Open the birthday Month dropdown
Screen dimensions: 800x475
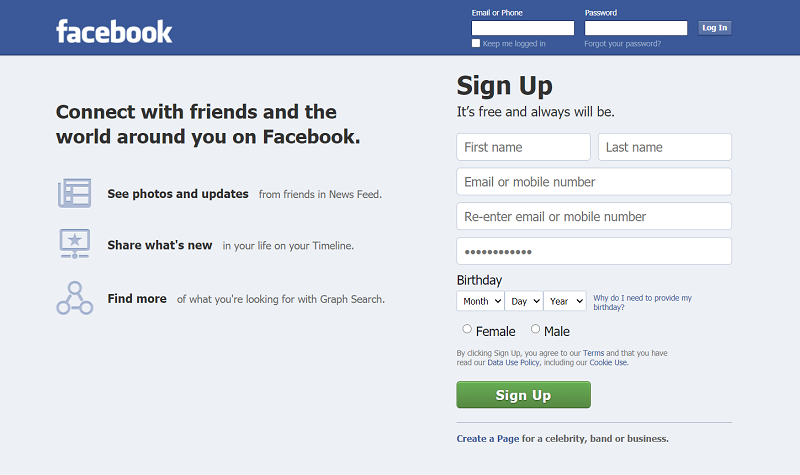pos(480,301)
